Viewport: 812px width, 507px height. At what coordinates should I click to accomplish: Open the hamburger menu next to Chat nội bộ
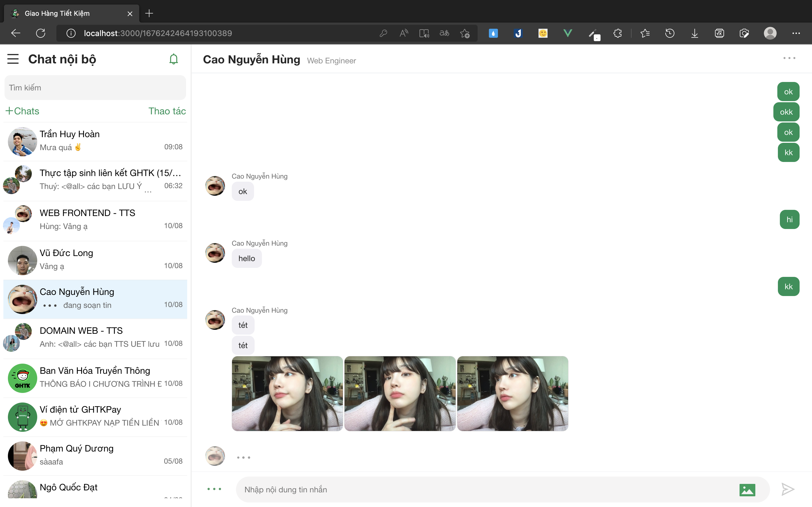pyautogui.click(x=13, y=59)
